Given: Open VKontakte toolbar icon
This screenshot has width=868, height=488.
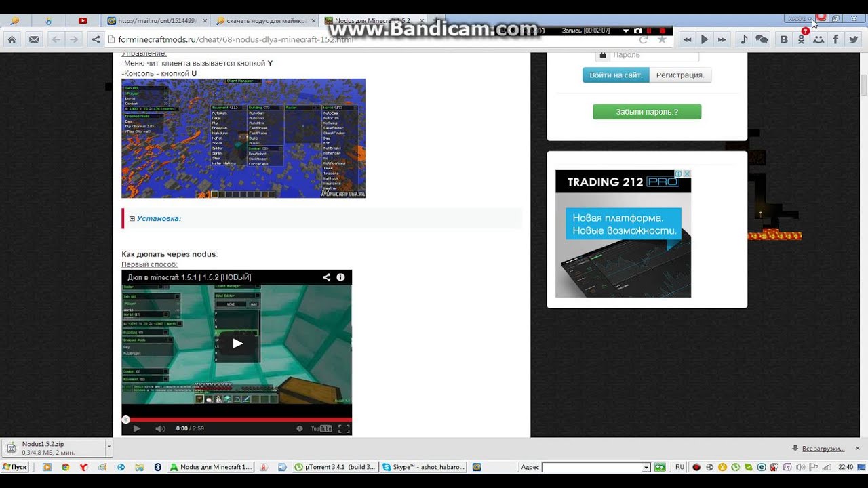Looking at the screenshot, I should click(x=784, y=39).
